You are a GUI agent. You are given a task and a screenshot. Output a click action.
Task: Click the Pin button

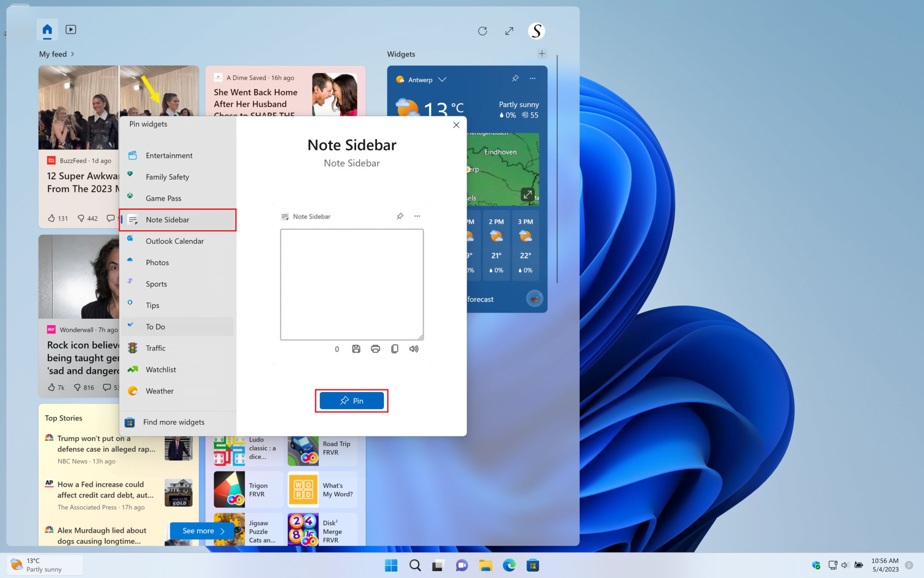(351, 401)
